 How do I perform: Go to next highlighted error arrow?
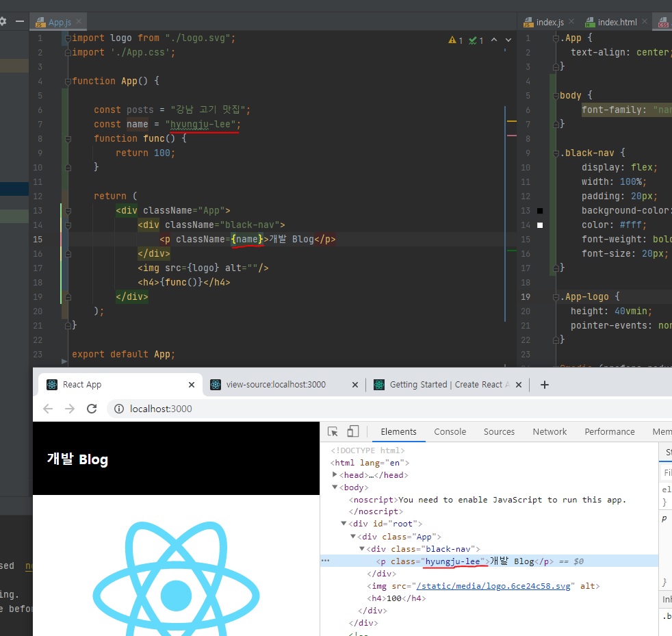(x=508, y=40)
